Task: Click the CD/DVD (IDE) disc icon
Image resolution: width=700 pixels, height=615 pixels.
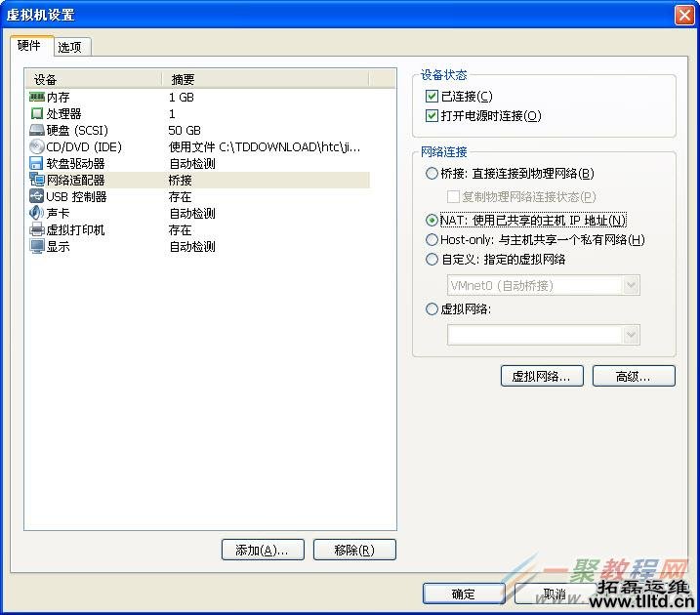Action: (36, 146)
